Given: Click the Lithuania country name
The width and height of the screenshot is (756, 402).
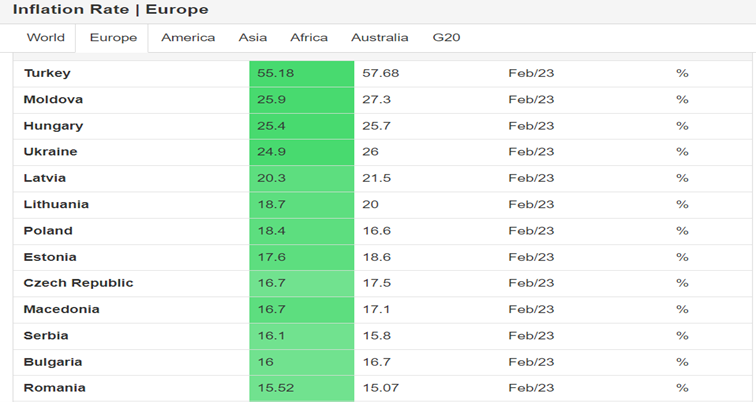Looking at the screenshot, I should 56,204.
